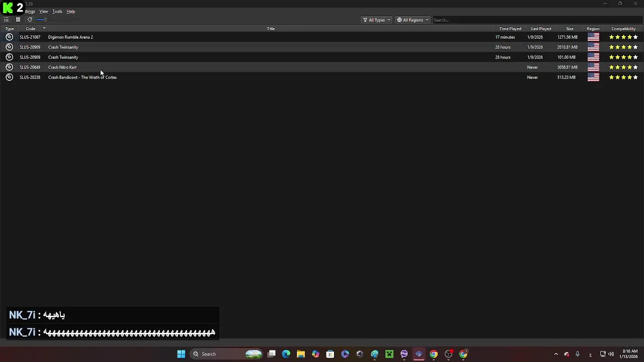
Task: Toggle the show titles tag icon
Action: point(30,20)
